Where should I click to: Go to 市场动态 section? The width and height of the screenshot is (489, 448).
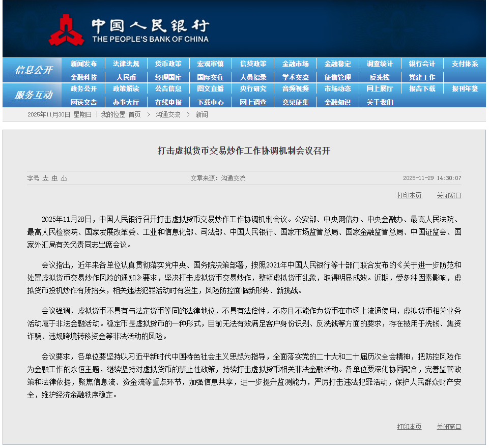coord(338,89)
